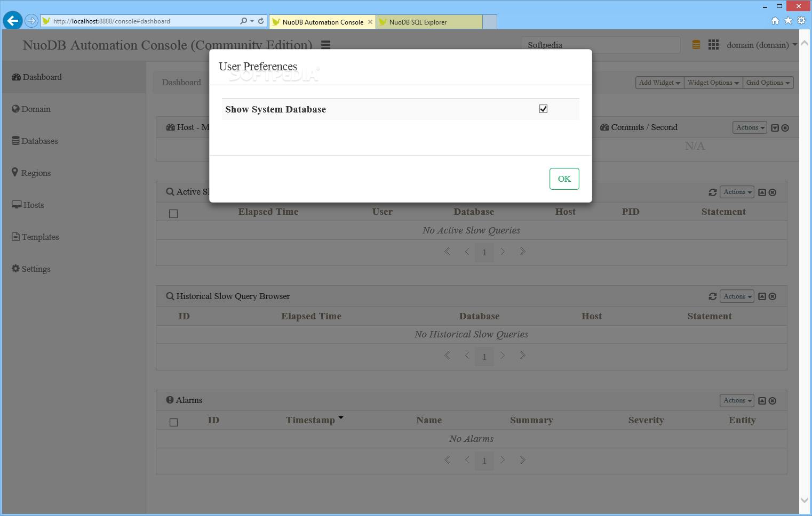Open browser Home icon
This screenshot has width=812, height=516.
(775, 21)
